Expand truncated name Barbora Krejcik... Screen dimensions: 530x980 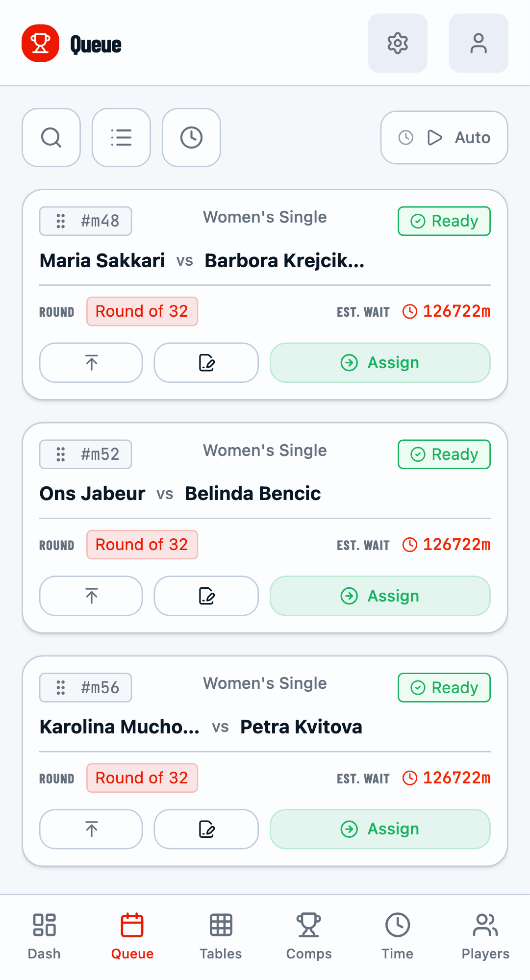click(x=284, y=260)
